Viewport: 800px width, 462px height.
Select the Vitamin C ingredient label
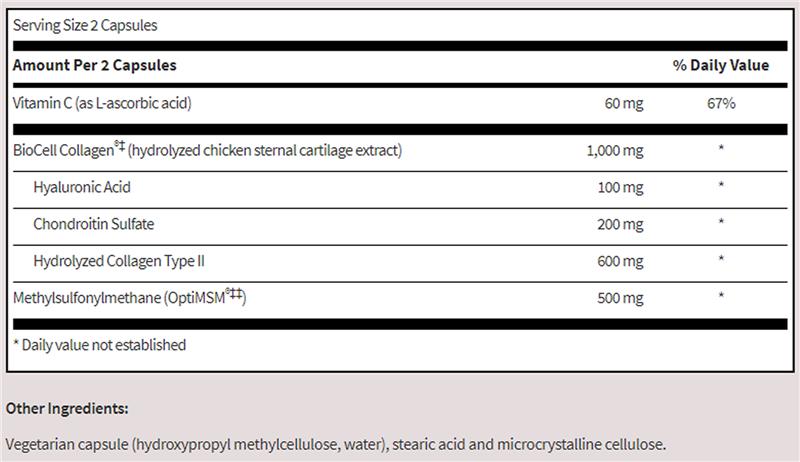pos(101,104)
